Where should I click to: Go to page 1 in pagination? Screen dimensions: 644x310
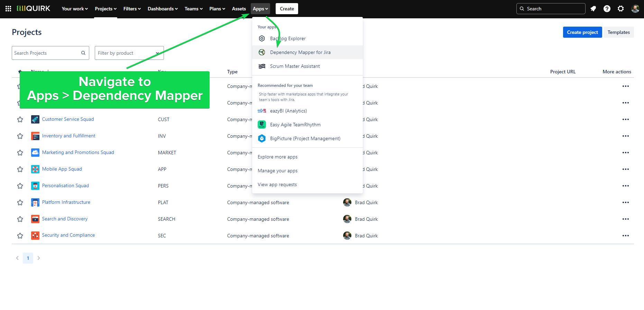click(28, 258)
